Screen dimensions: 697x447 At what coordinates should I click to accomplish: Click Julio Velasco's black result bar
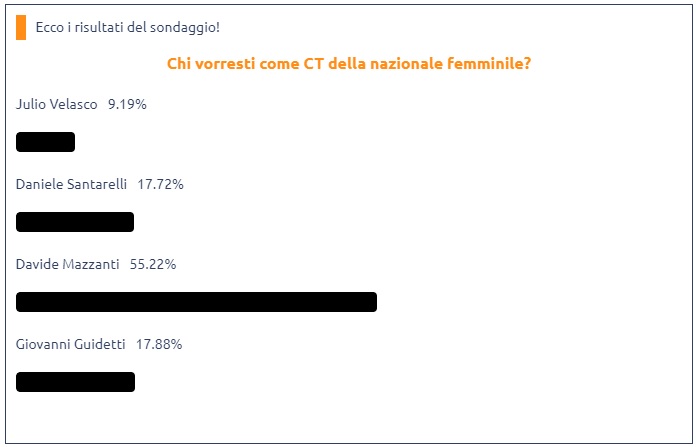(45, 142)
